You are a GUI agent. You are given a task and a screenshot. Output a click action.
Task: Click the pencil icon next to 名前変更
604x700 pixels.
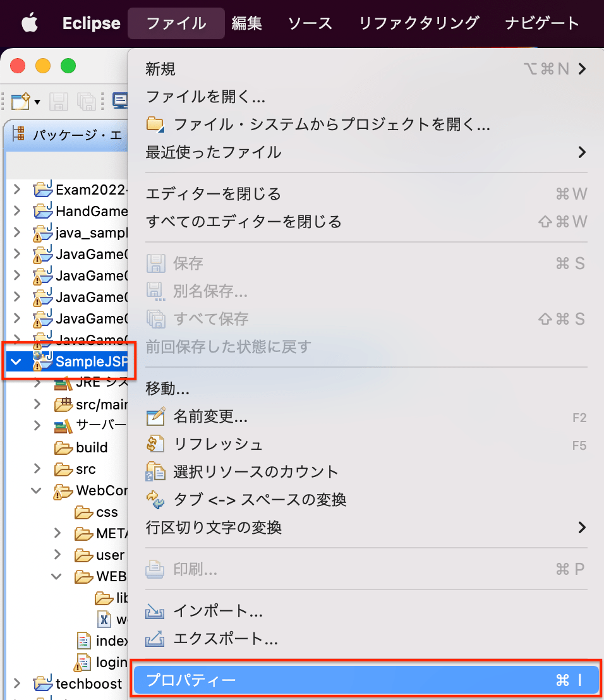[x=155, y=416]
